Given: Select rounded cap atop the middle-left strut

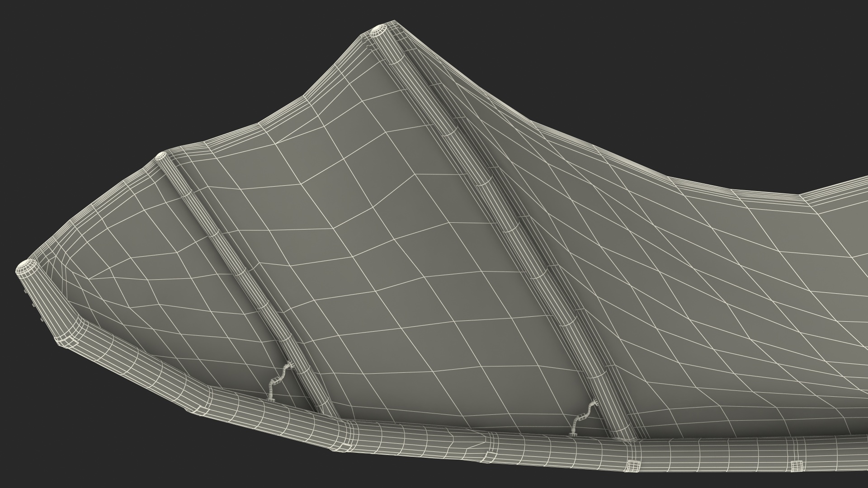Looking at the screenshot, I should (x=161, y=157).
